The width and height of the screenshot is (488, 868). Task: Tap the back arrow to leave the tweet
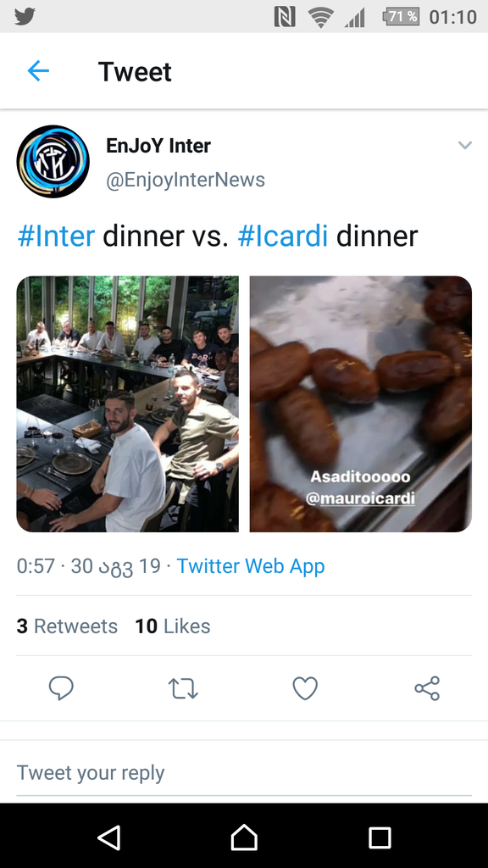(x=38, y=71)
